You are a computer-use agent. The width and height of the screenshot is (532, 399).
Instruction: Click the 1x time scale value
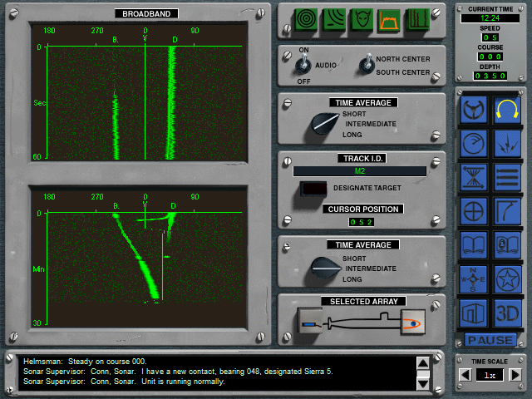[x=490, y=375]
